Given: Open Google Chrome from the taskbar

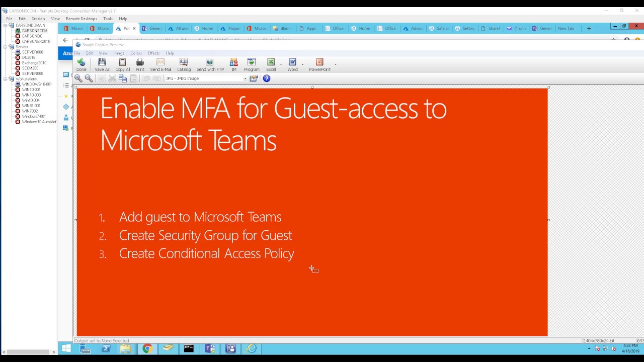Looking at the screenshot, I should point(147,348).
